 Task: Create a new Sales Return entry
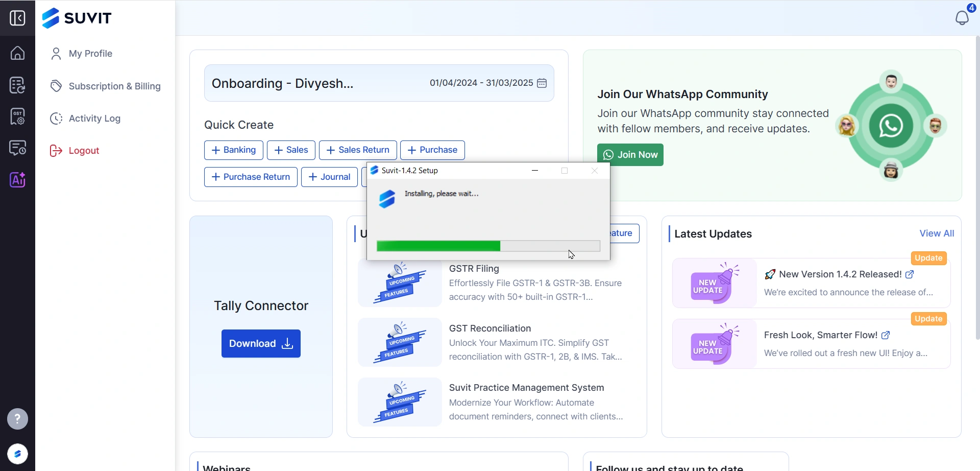[x=358, y=150]
